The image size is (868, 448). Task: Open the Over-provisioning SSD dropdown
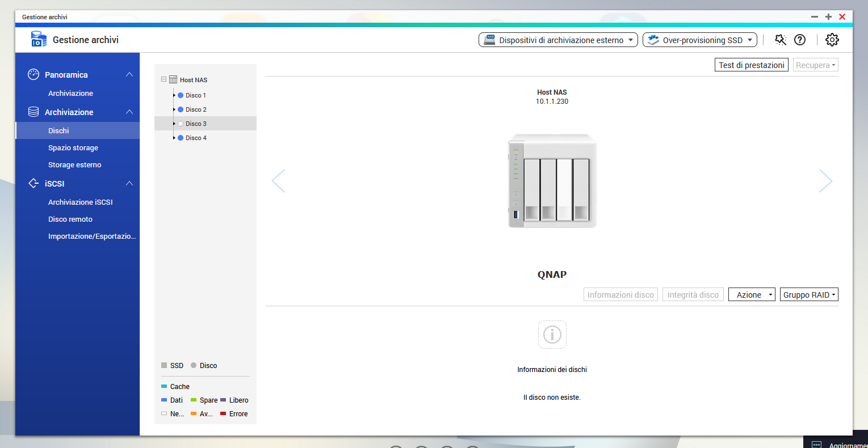(x=699, y=40)
